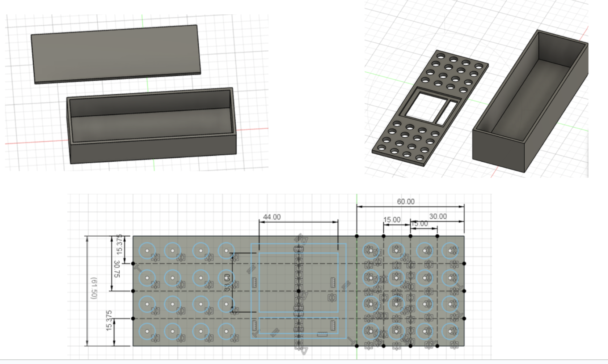The image size is (608, 364).
Task: Click the perforated plate 3D model
Action: coord(431,108)
